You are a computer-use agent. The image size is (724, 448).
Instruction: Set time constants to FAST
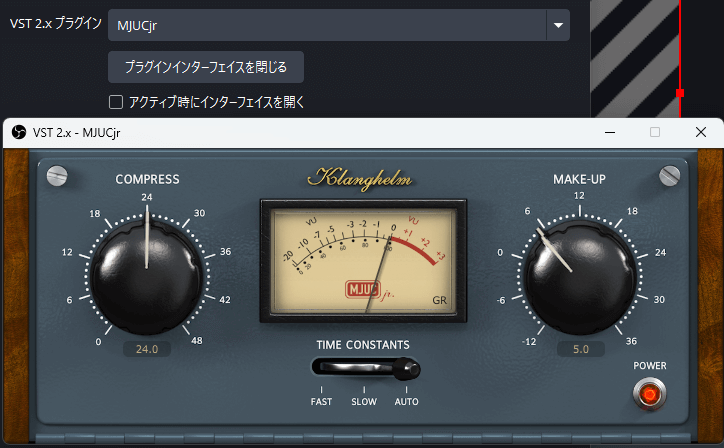(x=322, y=401)
